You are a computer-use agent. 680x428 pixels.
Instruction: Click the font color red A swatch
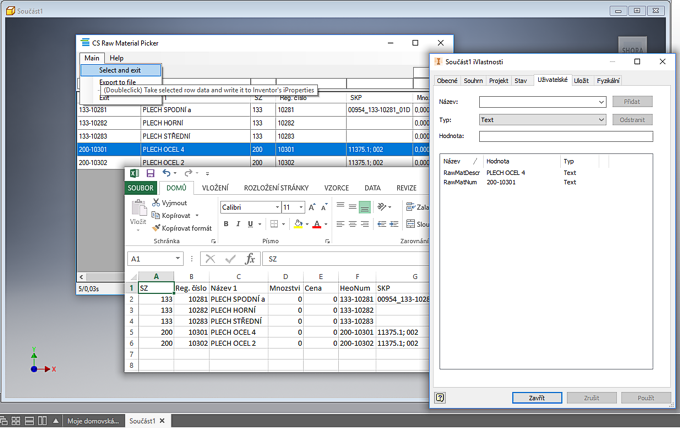(x=315, y=224)
